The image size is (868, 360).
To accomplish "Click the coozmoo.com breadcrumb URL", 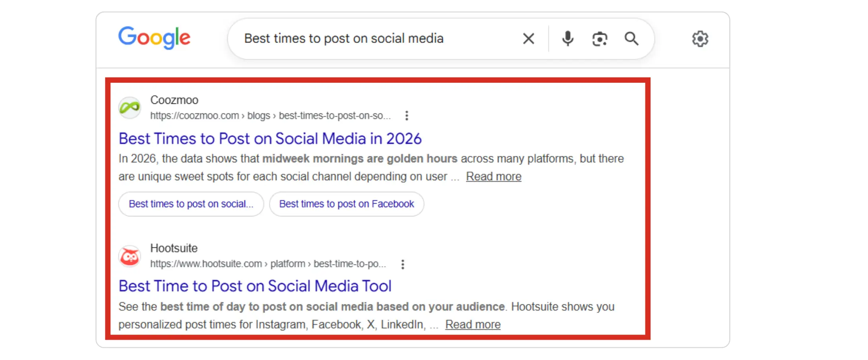I will [270, 116].
